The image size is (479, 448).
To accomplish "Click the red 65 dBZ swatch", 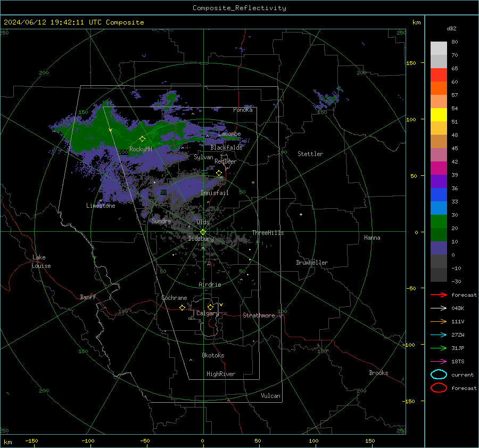I will point(439,75).
